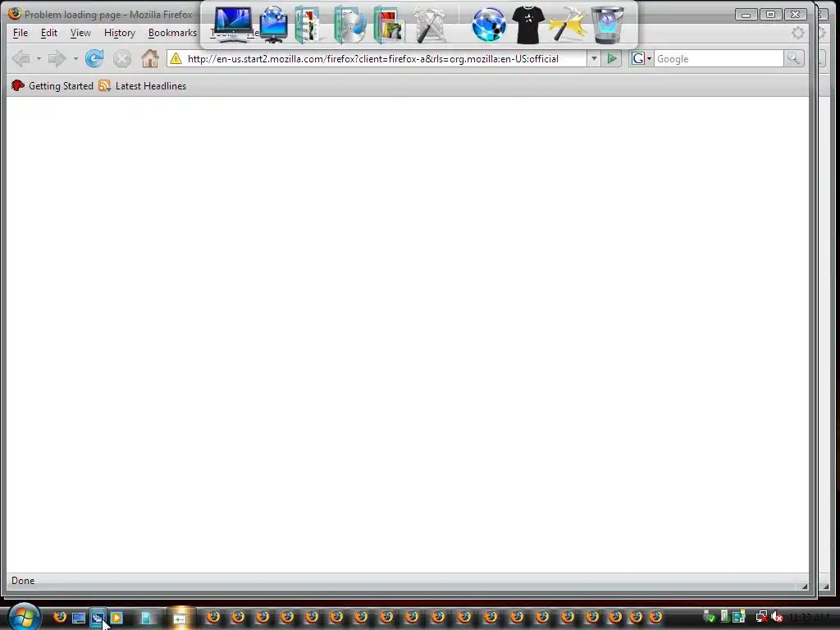Expand the address bar URL history dropdown
Image resolution: width=840 pixels, height=630 pixels.
point(594,58)
